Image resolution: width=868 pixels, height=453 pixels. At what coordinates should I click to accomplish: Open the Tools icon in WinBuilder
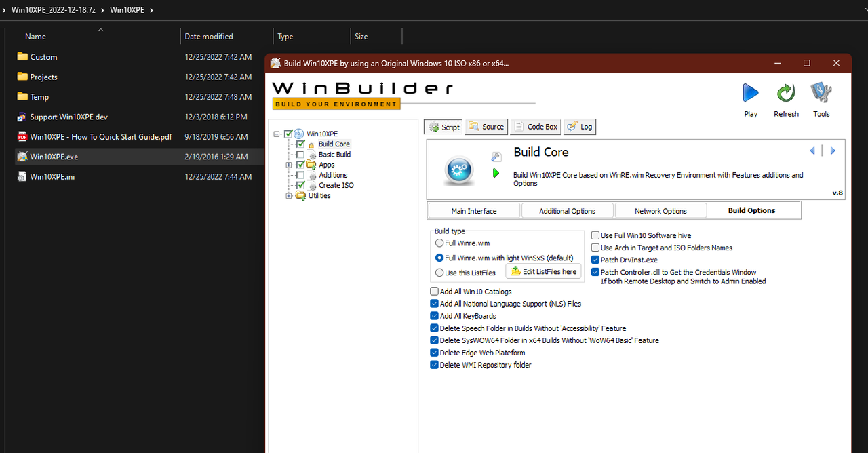pos(821,92)
